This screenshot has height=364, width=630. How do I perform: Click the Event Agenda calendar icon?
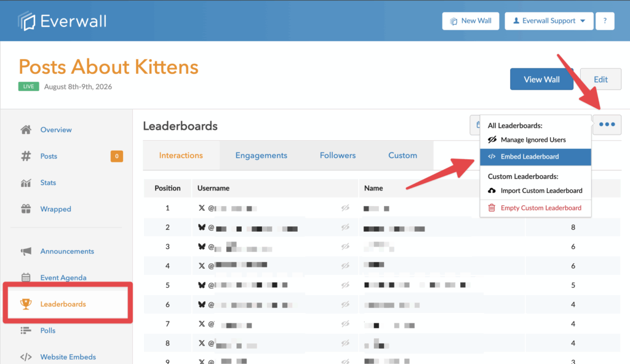26,277
